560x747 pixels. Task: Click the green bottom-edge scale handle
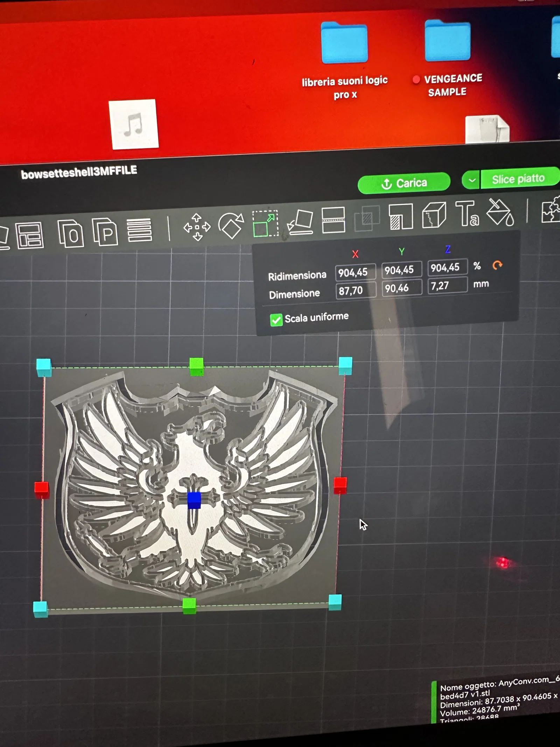(x=189, y=606)
